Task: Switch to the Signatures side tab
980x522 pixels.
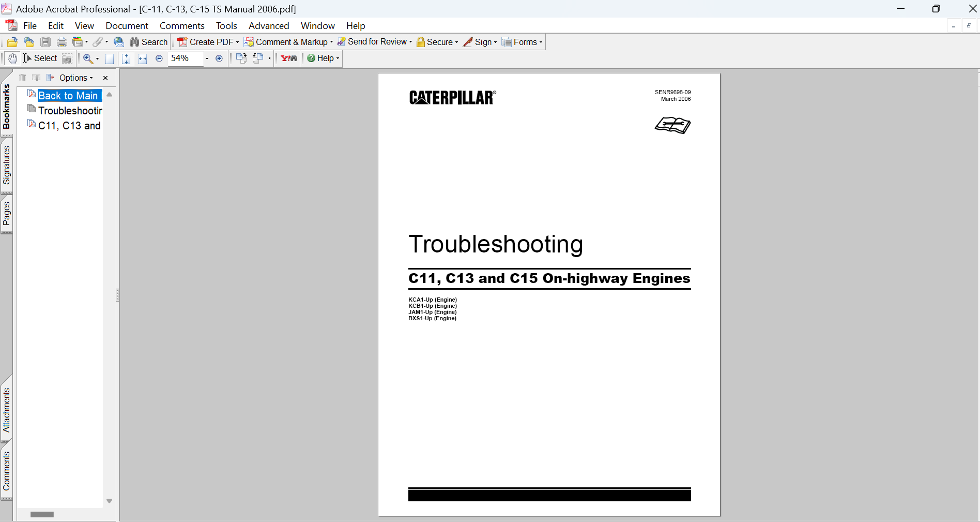Action: click(7, 165)
